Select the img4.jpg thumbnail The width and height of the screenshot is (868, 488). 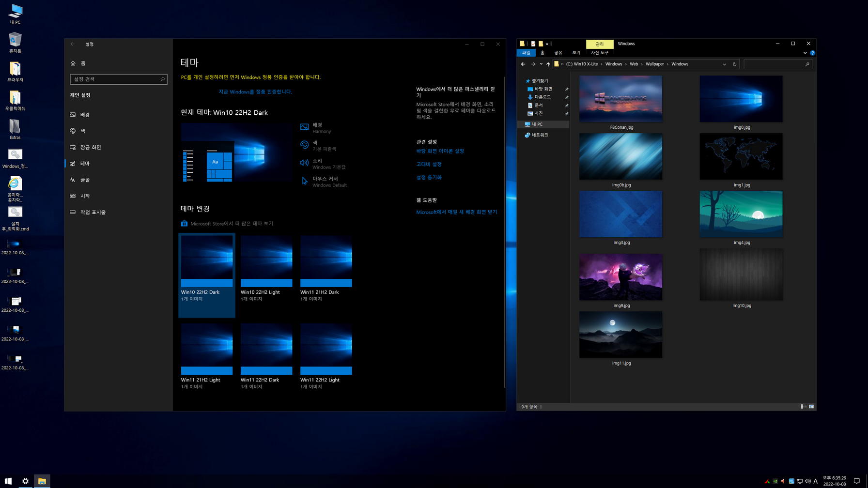(741, 214)
